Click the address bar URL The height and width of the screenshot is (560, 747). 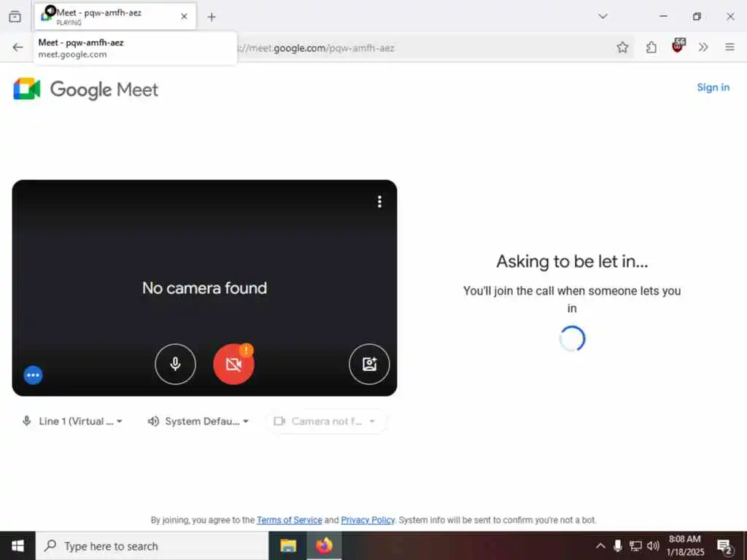317,48
